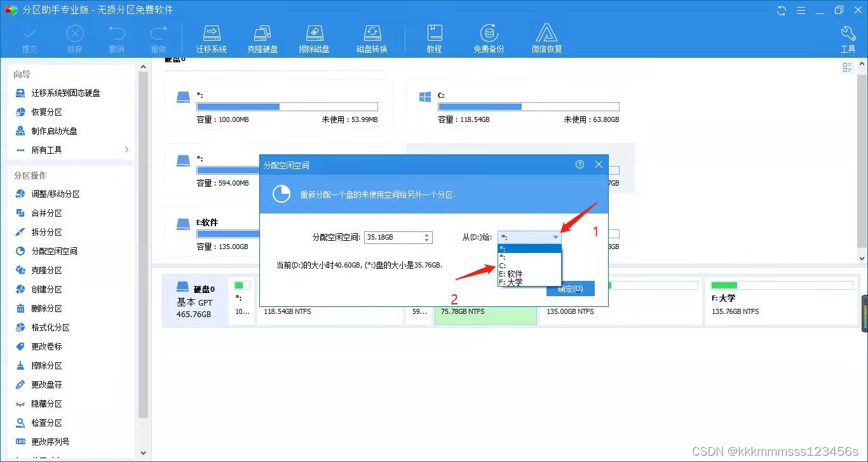868x462 pixels.
Task: Select the green 75.78GB NTFS block
Action: [x=485, y=315]
